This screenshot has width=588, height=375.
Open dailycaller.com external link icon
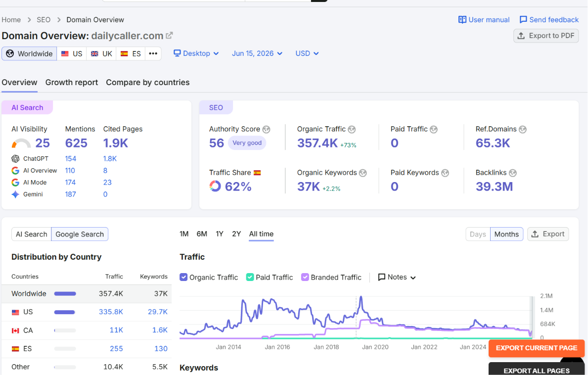pyautogui.click(x=169, y=35)
